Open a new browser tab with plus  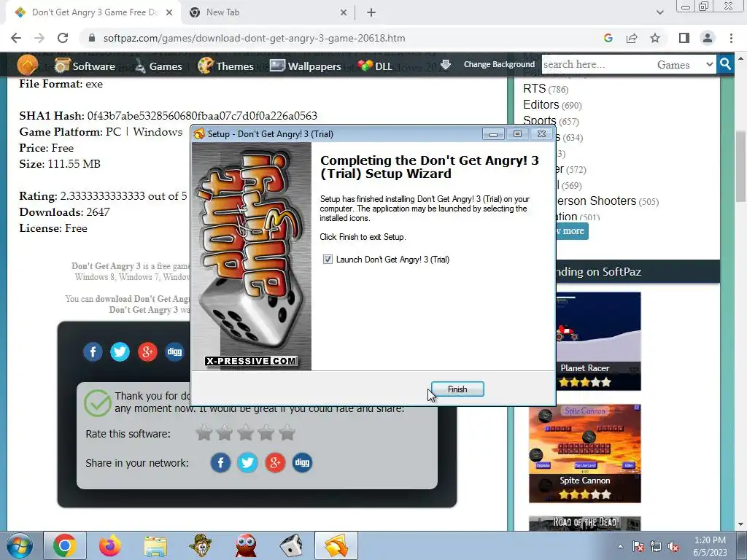(x=371, y=12)
